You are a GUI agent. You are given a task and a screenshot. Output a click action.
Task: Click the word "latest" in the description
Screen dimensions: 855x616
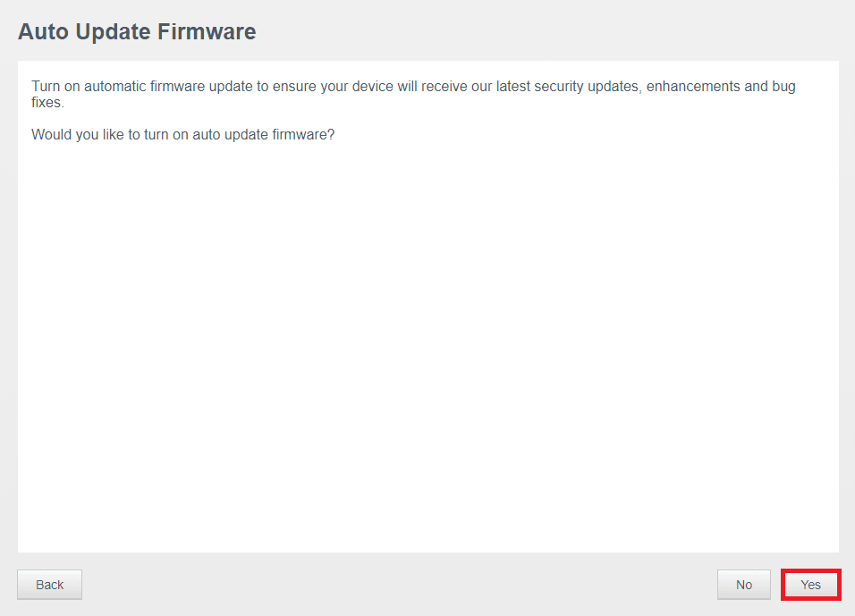511,87
